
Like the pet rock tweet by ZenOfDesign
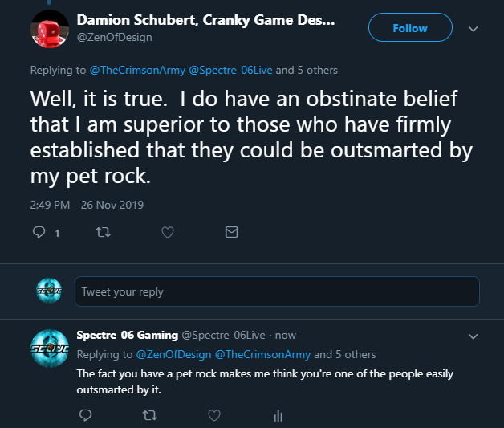(x=168, y=232)
